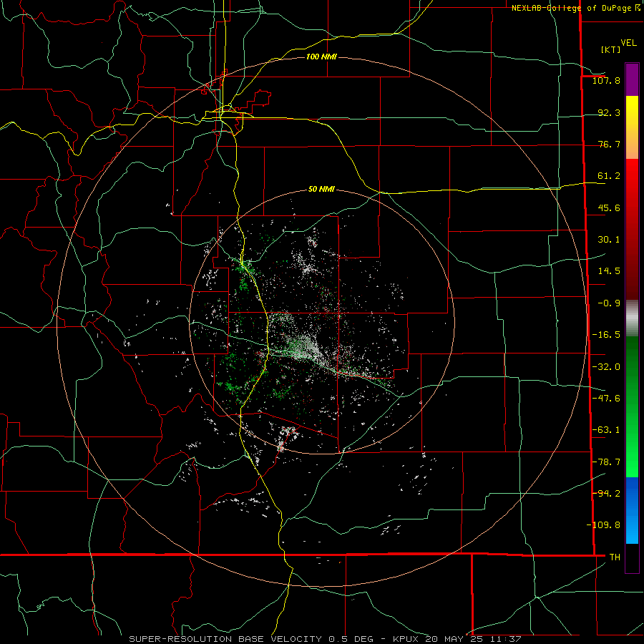Click the purple band of color scale
Screen dimensions: 644x644
click(632, 79)
